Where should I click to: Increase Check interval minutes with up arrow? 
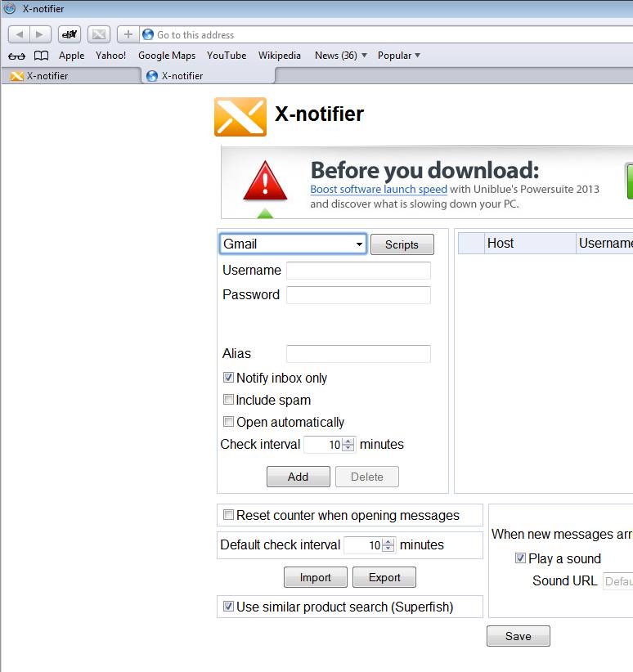click(x=349, y=441)
